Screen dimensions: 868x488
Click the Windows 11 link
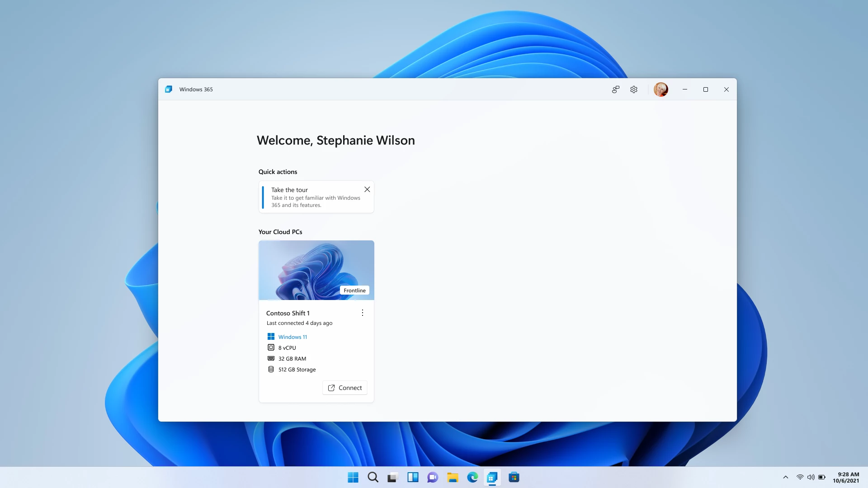292,337
